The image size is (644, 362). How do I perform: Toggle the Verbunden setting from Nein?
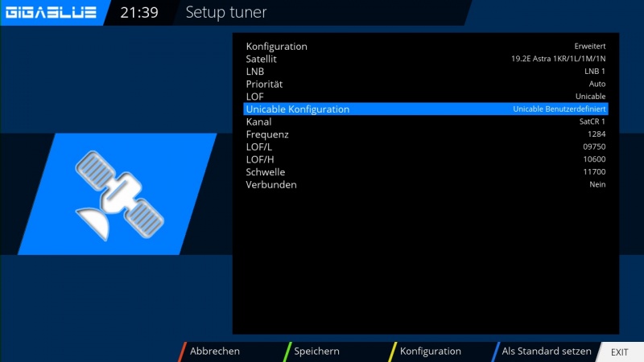pos(425,184)
